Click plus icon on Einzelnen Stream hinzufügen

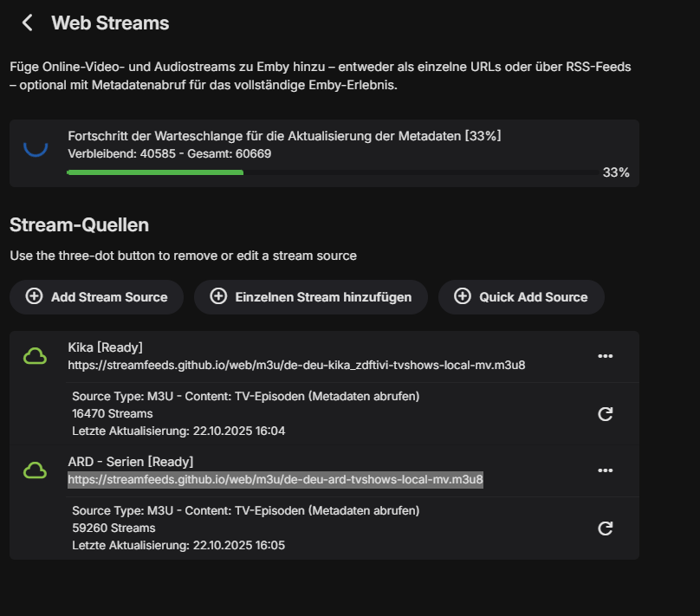[218, 296]
